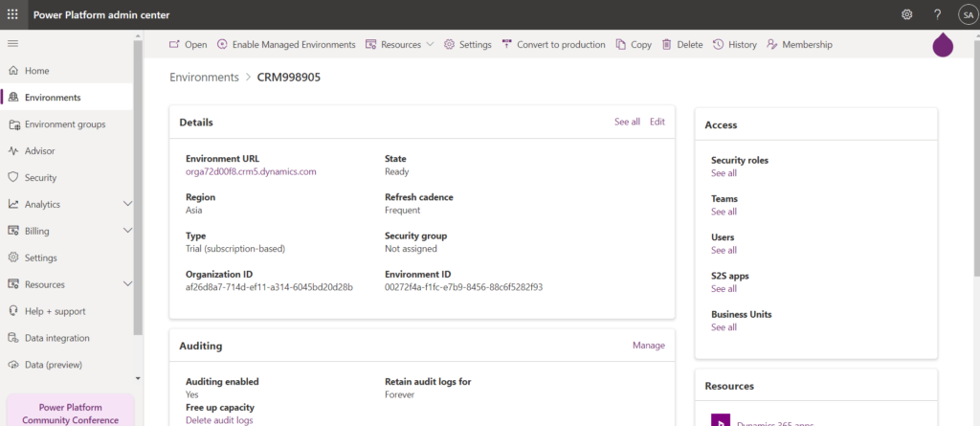Viewport: 980px width, 426px height.
Task: Open the help question mark icon
Action: pyautogui.click(x=937, y=14)
